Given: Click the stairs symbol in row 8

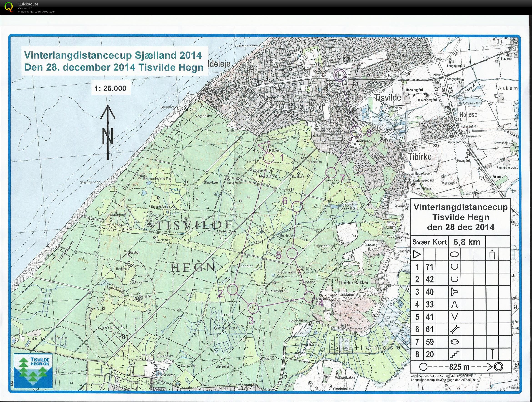Looking at the screenshot, I should click(454, 354).
